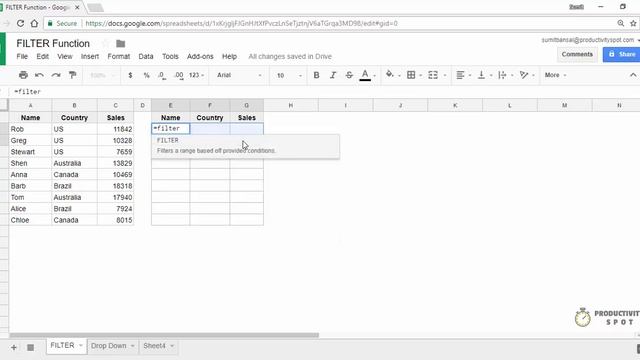Switch to the Drop Down sheet tab
The image size is (640, 360).
point(109,346)
